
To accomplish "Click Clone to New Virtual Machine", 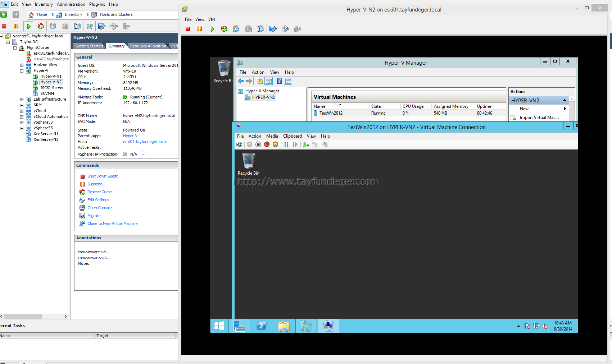I will coord(113,224).
